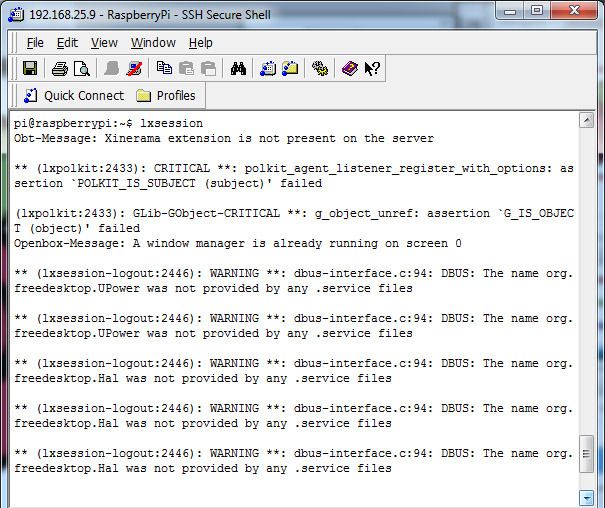The height and width of the screenshot is (508, 605).
Task: Click the Save floppy disk icon
Action: (30, 69)
